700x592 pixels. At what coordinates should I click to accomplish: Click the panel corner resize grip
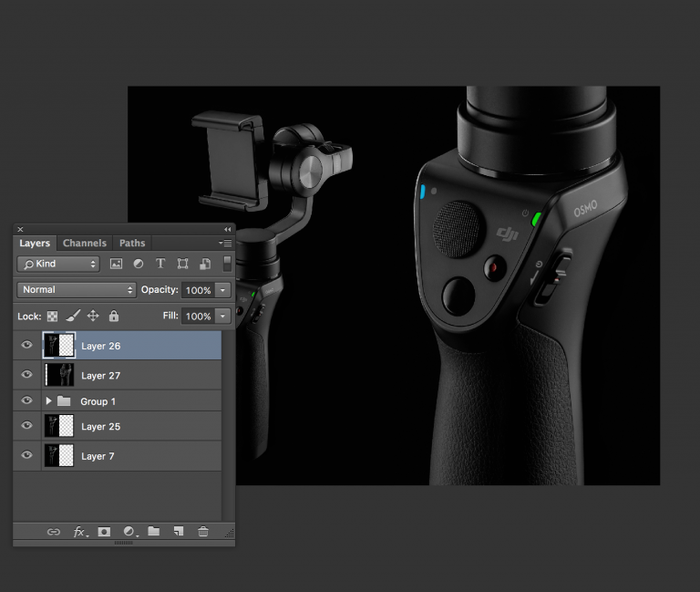tap(230, 533)
